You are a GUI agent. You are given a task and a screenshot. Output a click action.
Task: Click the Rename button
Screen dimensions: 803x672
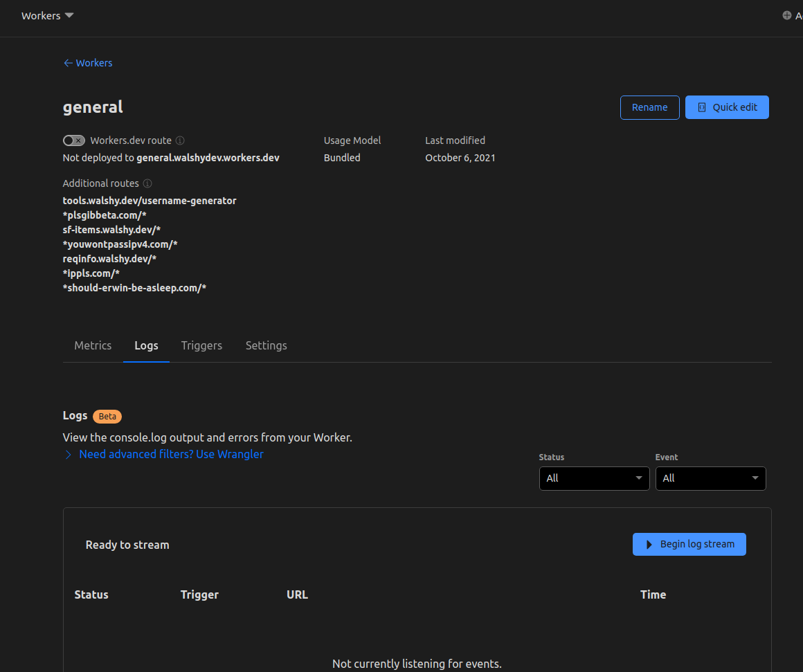click(649, 107)
